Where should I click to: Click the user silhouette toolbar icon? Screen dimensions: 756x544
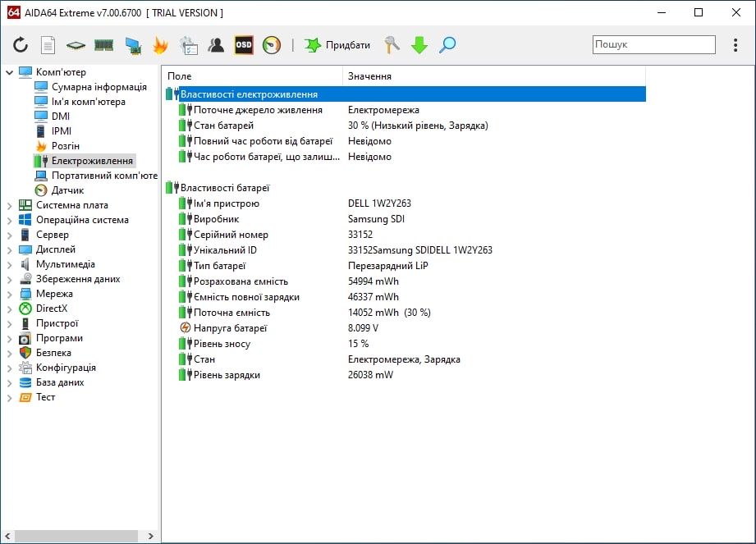pyautogui.click(x=216, y=45)
